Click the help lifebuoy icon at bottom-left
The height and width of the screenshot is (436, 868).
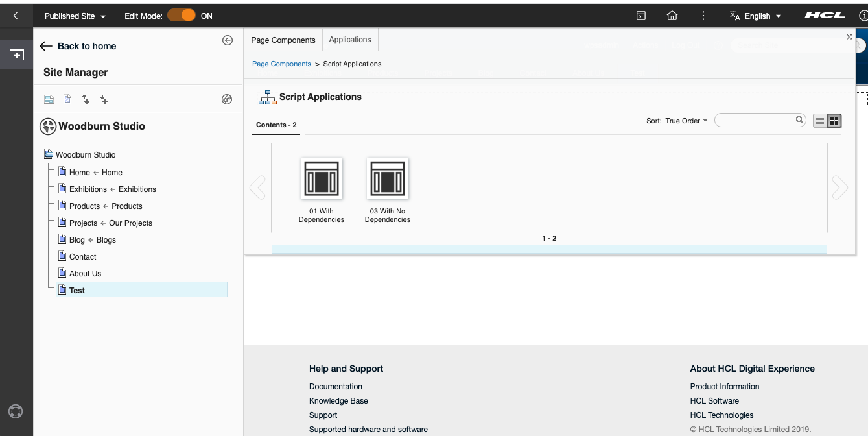pos(16,411)
